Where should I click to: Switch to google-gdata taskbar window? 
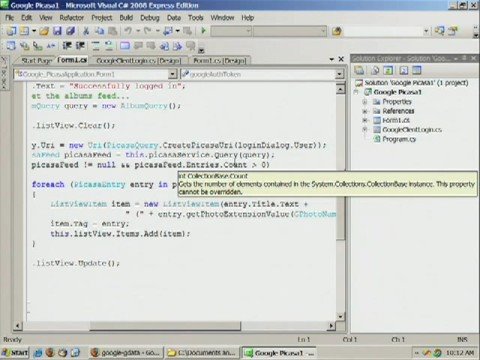127,353
